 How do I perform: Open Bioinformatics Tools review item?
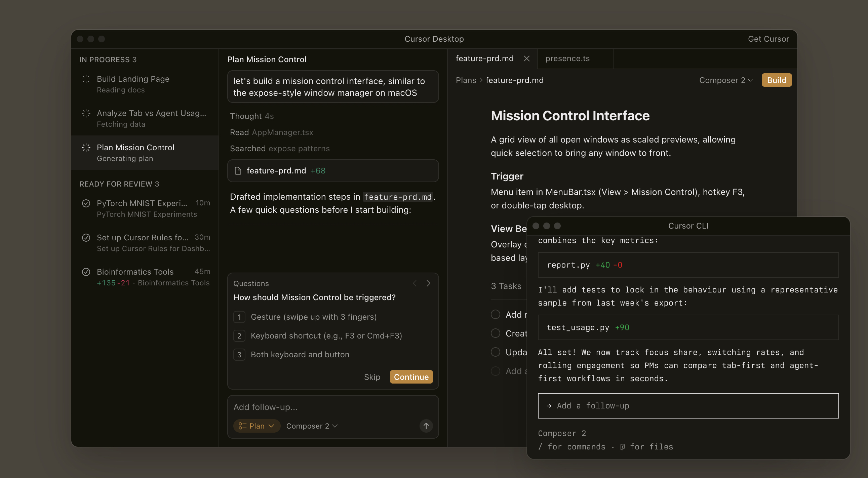(145, 277)
